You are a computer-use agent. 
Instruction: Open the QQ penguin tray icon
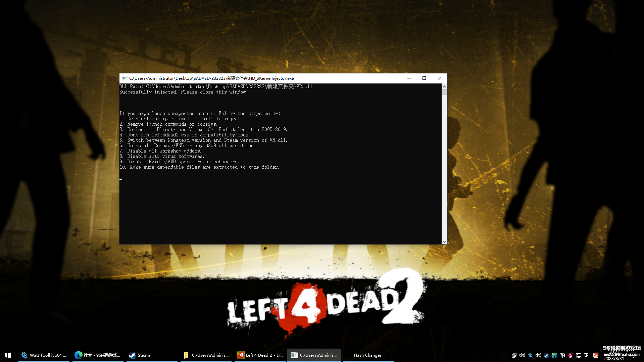click(571, 355)
